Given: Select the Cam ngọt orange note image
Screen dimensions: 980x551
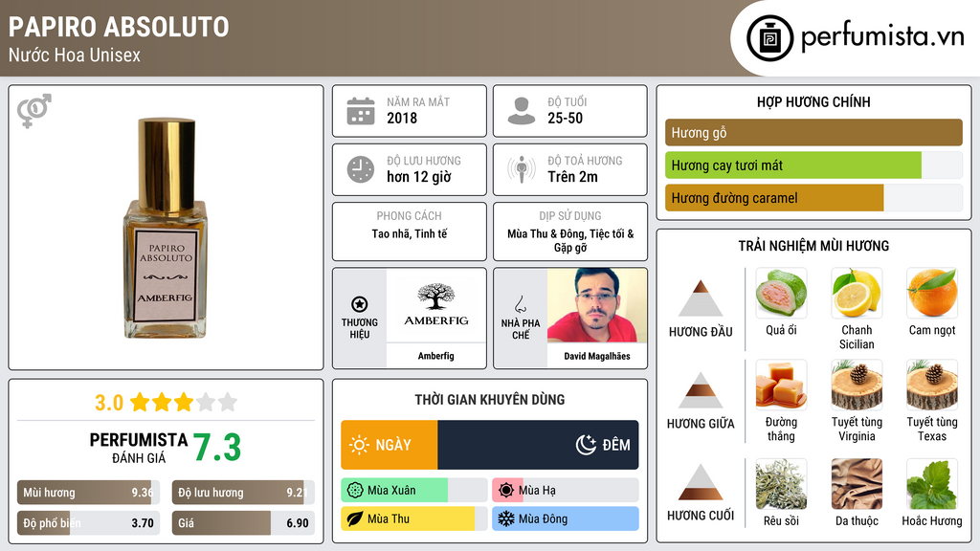Looking at the screenshot, I should pyautogui.click(x=932, y=293).
